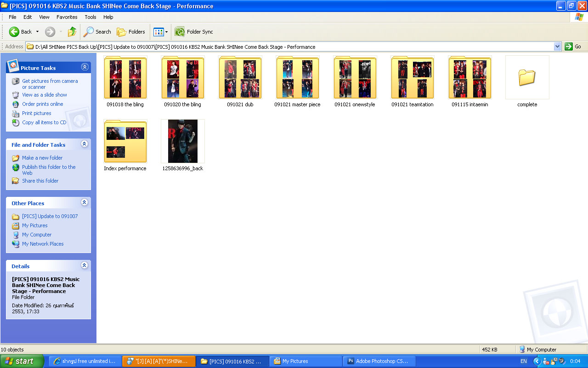Screen dimensions: 588x368
Task: Expand the Address bar dropdown list
Action: [558, 46]
